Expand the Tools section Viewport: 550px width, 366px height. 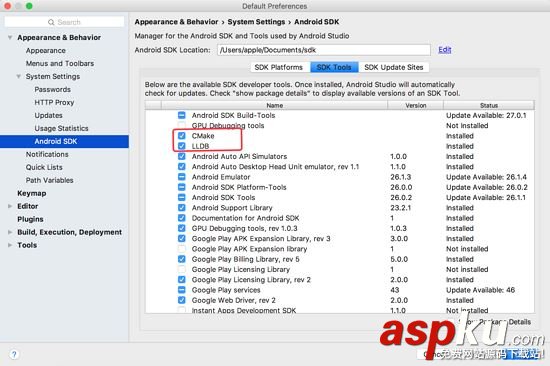[x=10, y=245]
